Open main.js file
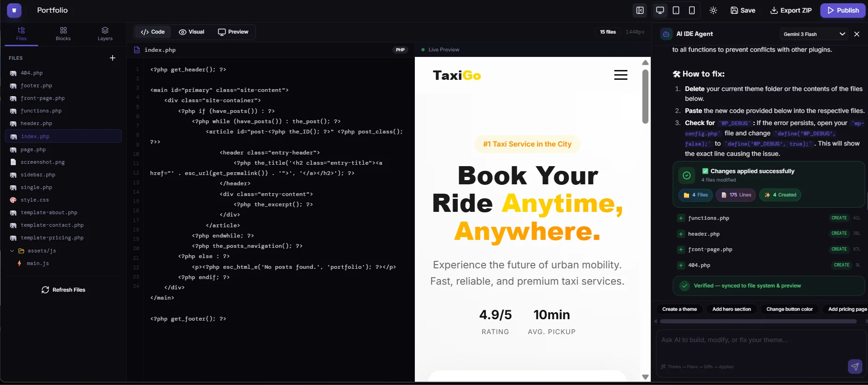868x385 pixels. click(x=63, y=264)
